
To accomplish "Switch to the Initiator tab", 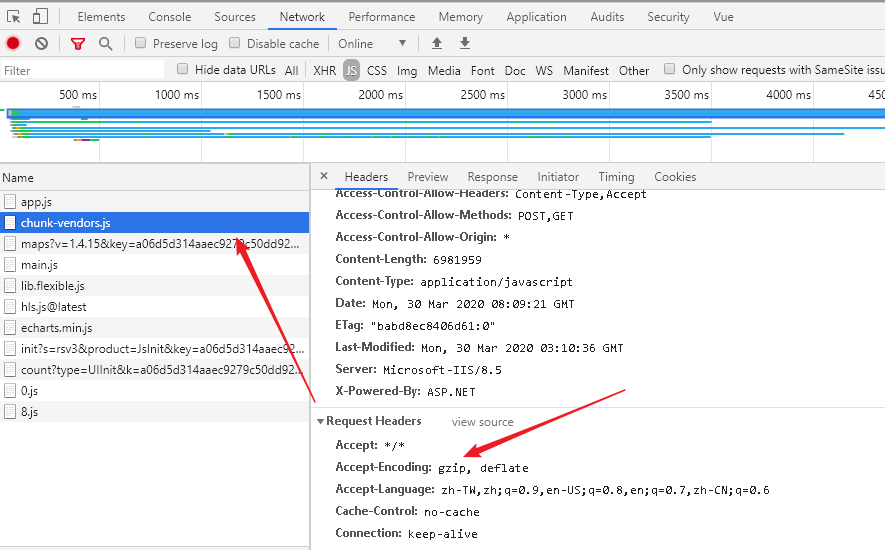I will (558, 177).
